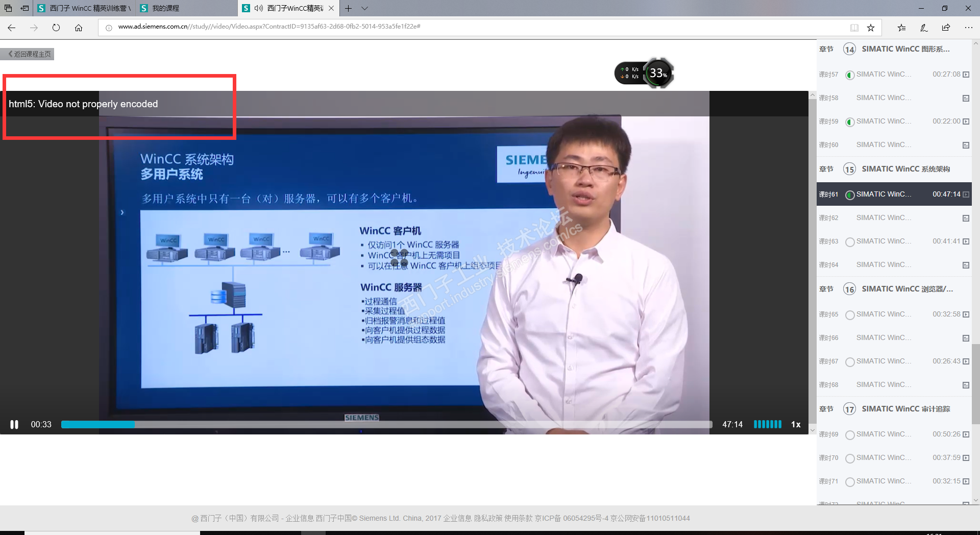This screenshot has height=535, width=980.
Task: Seek using the video progress bar
Action: 386,424
